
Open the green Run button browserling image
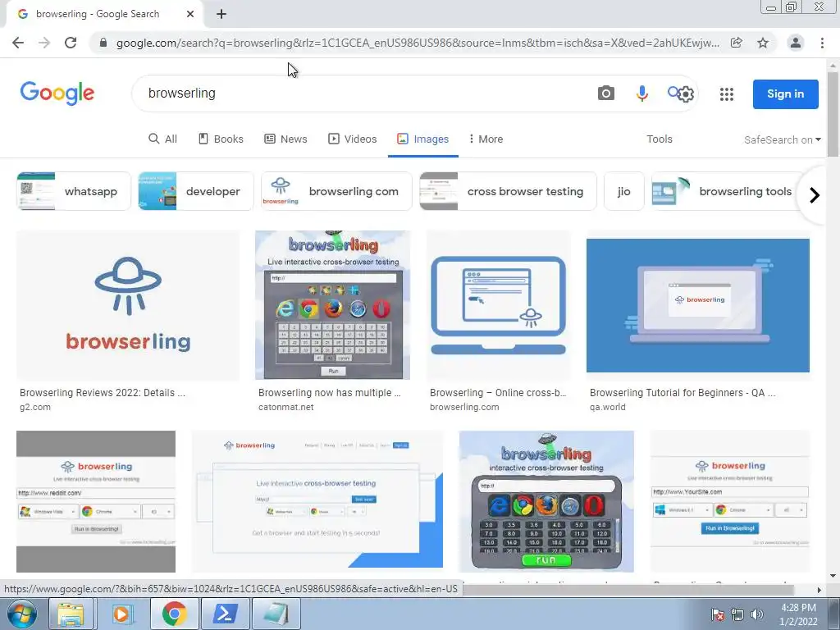[546, 501]
